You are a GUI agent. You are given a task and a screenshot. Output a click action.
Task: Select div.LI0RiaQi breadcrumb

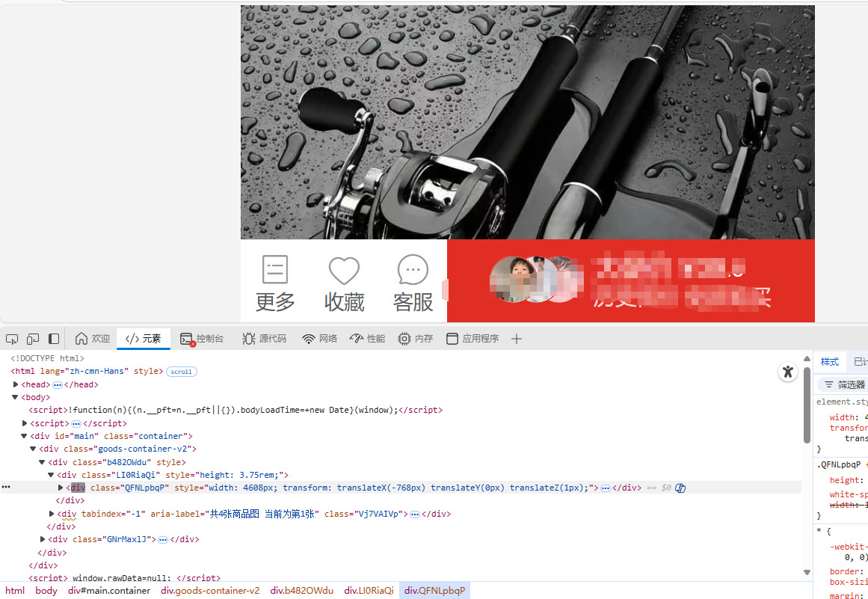(369, 590)
